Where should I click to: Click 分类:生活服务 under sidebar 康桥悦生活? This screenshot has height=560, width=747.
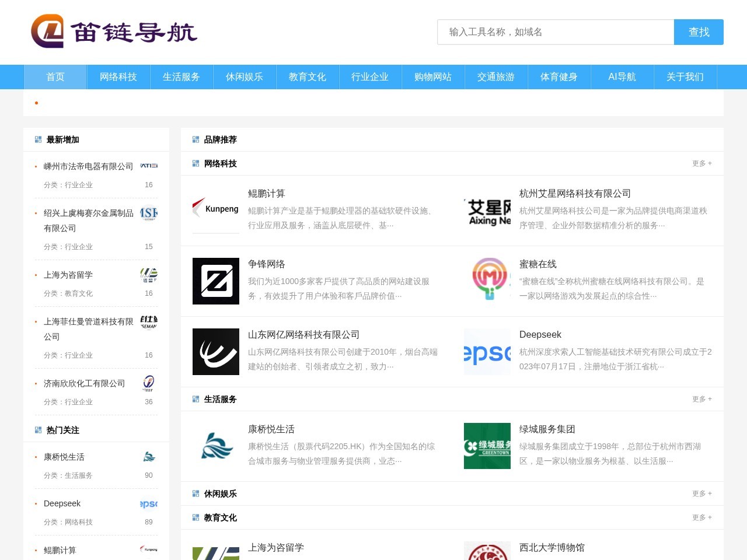[x=68, y=475]
